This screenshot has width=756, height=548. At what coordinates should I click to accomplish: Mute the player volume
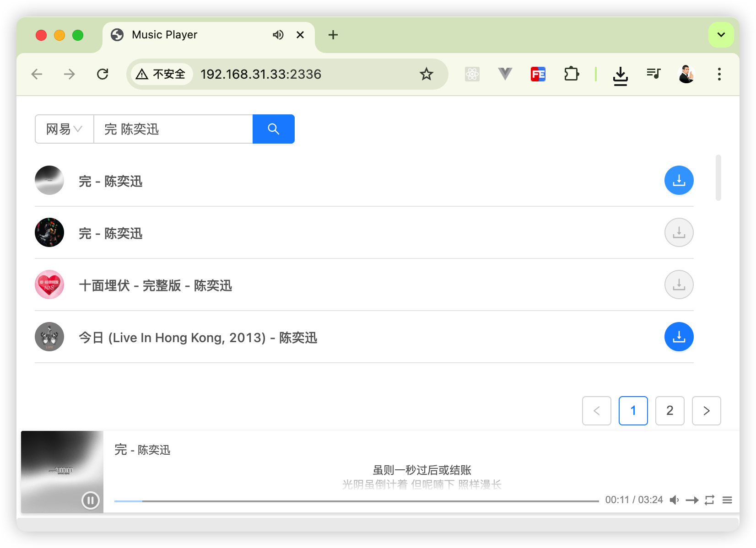coord(674,500)
